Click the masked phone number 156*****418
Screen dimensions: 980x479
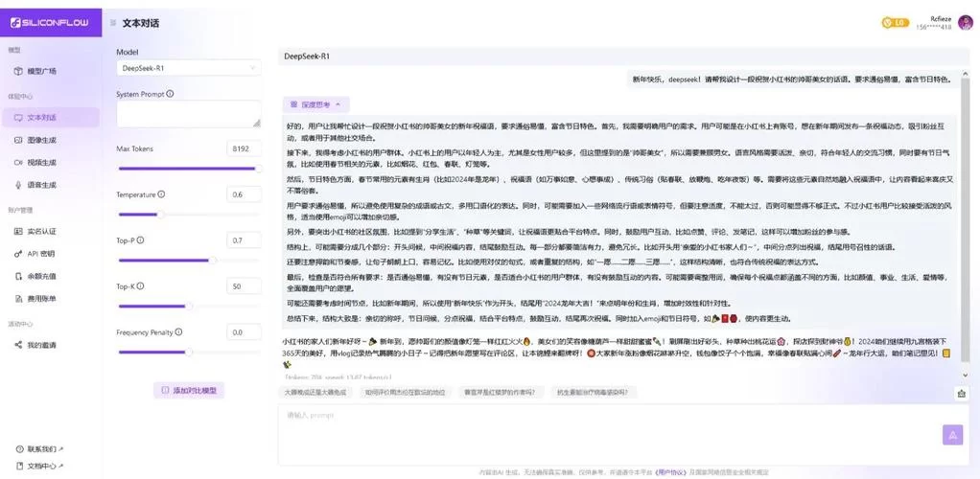(934, 27)
